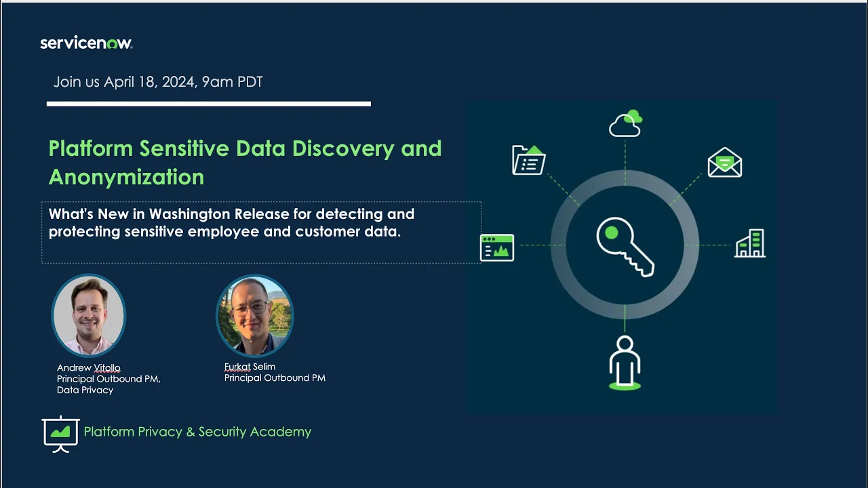Image resolution: width=868 pixels, height=488 pixels.
Task: Select the person icon below the key
Action: pyautogui.click(x=624, y=361)
